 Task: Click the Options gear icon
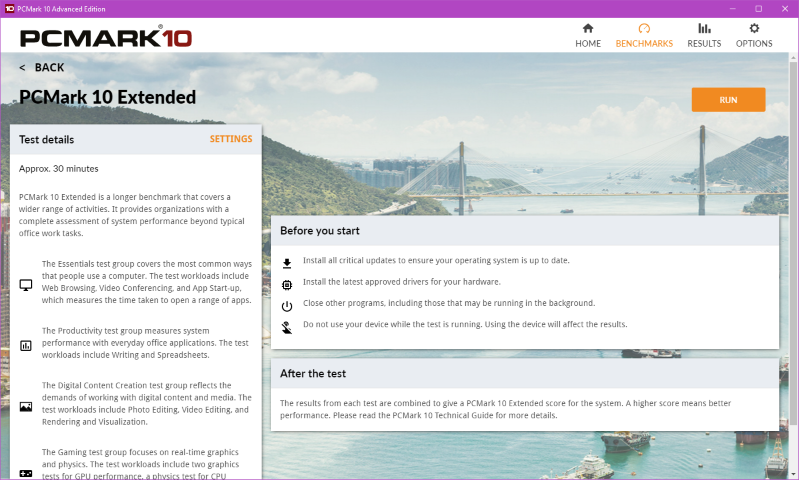754,28
